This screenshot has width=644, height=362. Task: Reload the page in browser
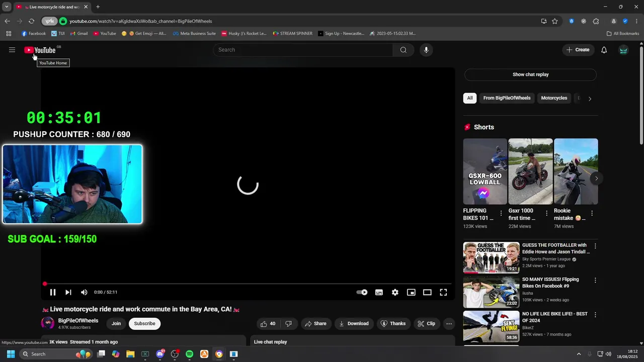click(31, 21)
